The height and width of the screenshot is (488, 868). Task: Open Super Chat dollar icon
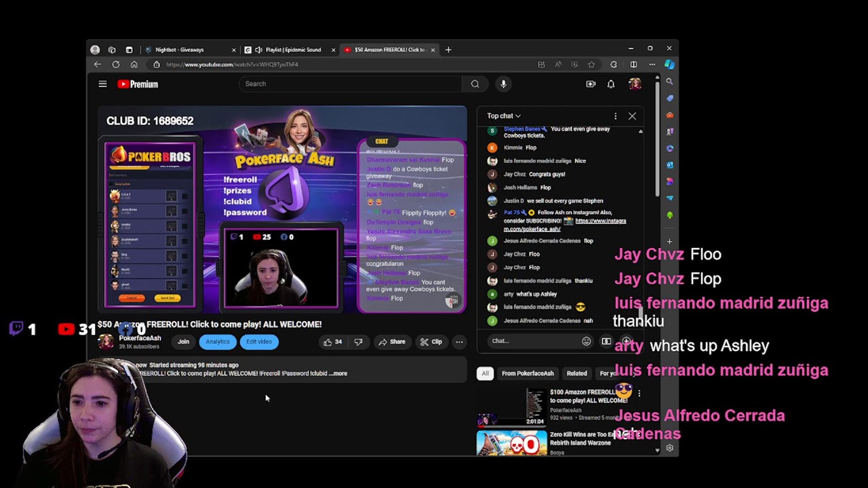(x=606, y=341)
